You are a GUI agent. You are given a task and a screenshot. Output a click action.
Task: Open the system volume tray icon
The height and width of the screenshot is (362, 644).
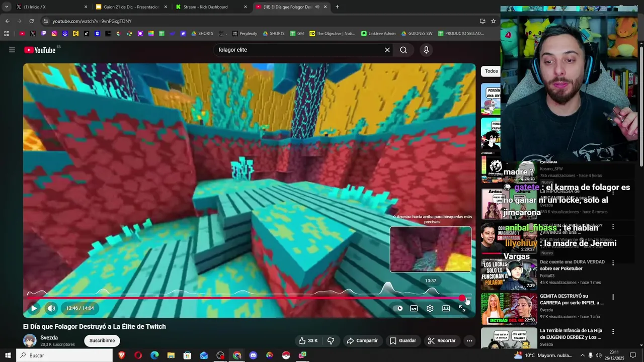599,355
